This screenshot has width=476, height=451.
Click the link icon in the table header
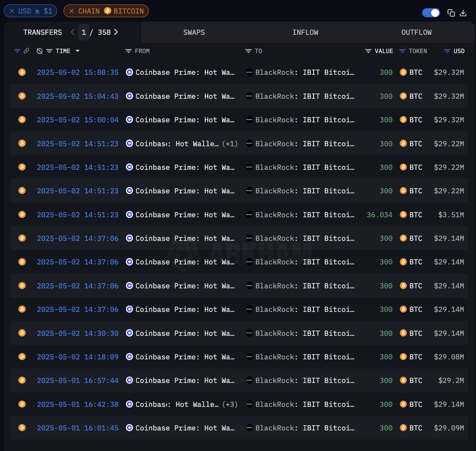point(27,51)
